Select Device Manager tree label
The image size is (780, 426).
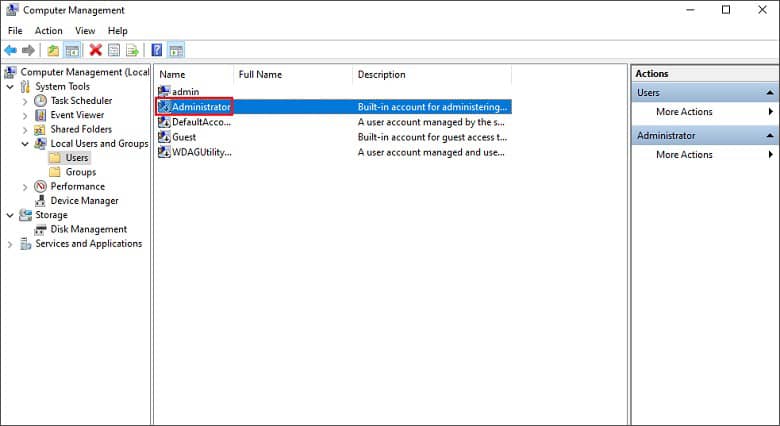[85, 201]
